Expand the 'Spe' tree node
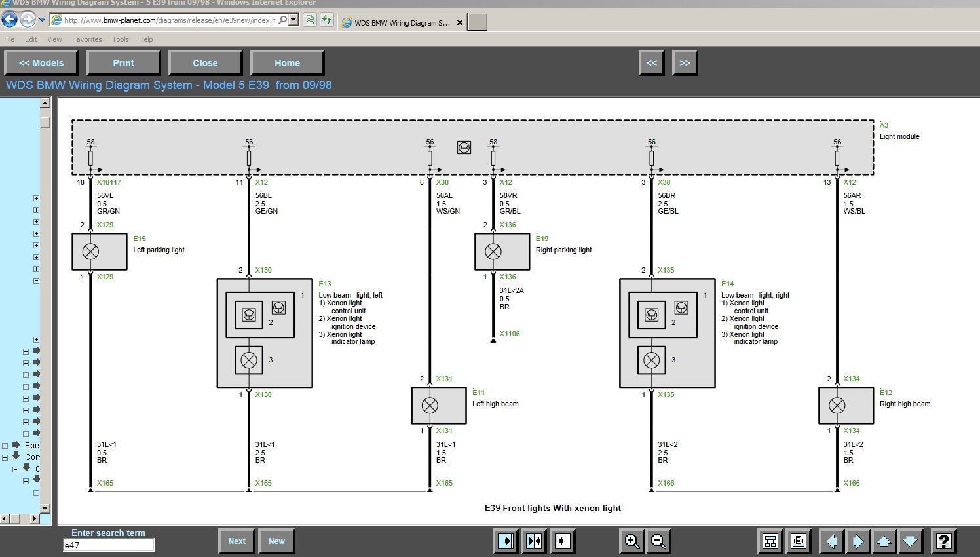The width and height of the screenshot is (980, 557). click(x=5, y=446)
